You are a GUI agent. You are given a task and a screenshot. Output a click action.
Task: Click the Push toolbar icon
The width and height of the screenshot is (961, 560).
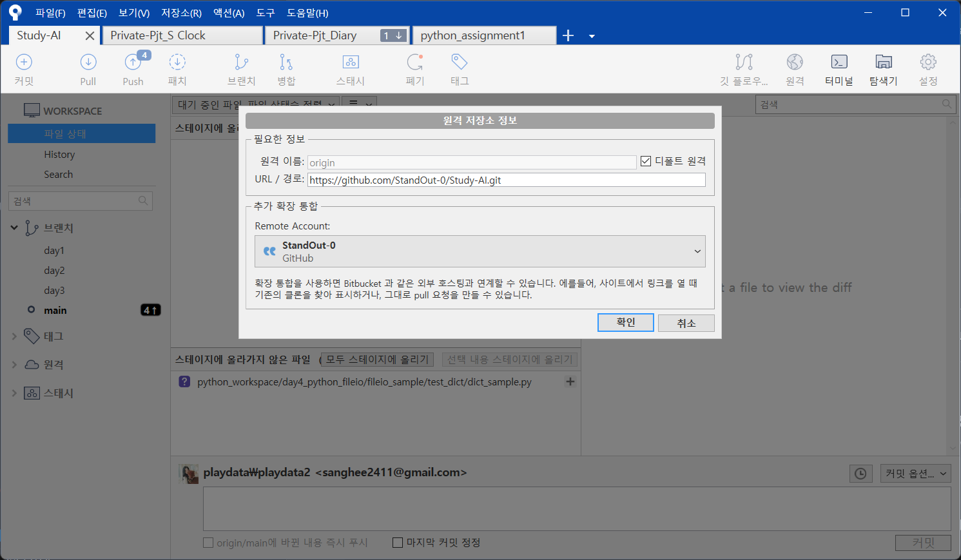pos(133,69)
